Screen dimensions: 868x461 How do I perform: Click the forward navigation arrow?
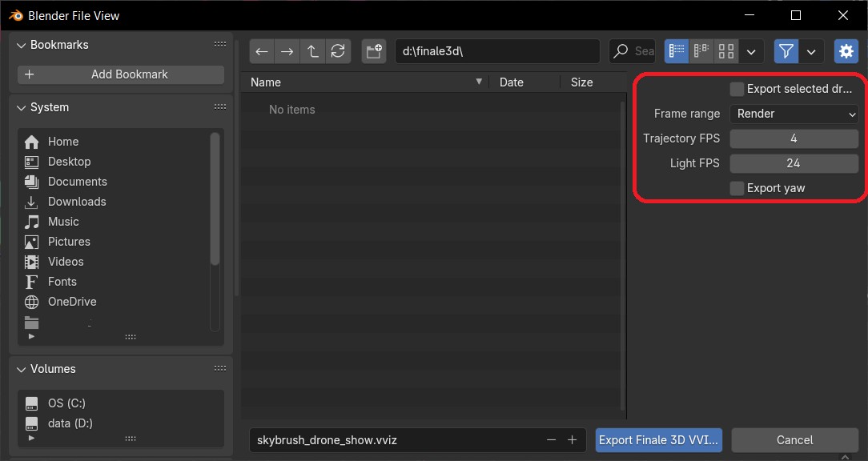click(287, 50)
